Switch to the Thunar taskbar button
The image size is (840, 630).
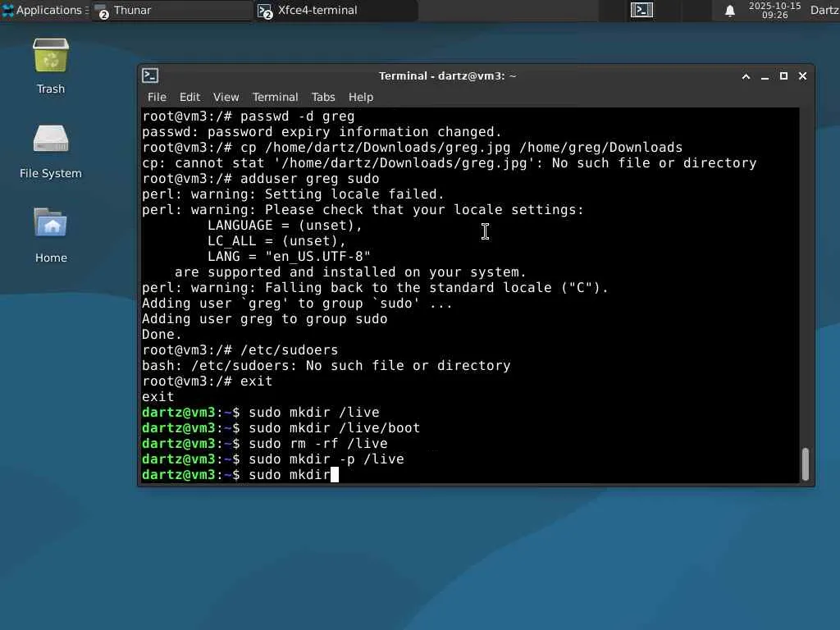point(171,10)
